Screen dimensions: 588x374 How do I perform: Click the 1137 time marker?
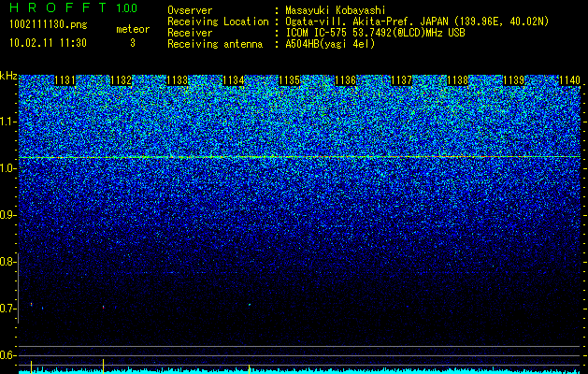pos(402,80)
